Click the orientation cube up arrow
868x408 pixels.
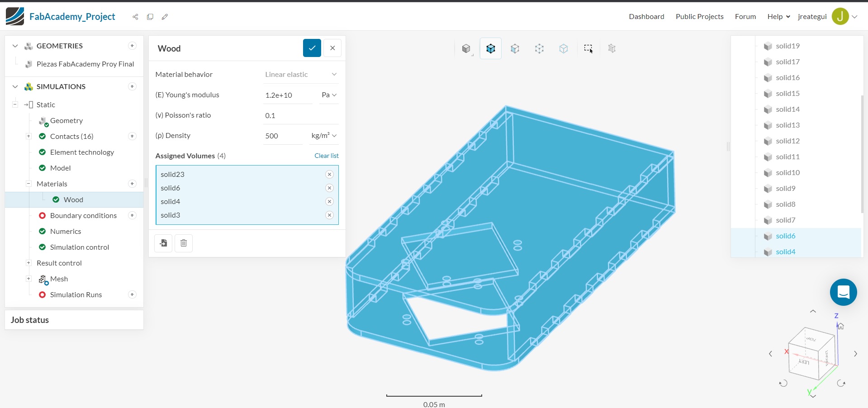[x=813, y=311]
